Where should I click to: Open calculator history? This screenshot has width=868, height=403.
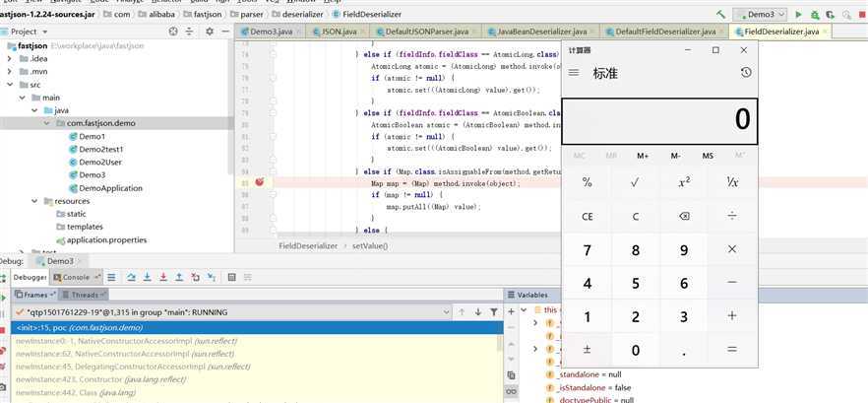[x=746, y=73]
